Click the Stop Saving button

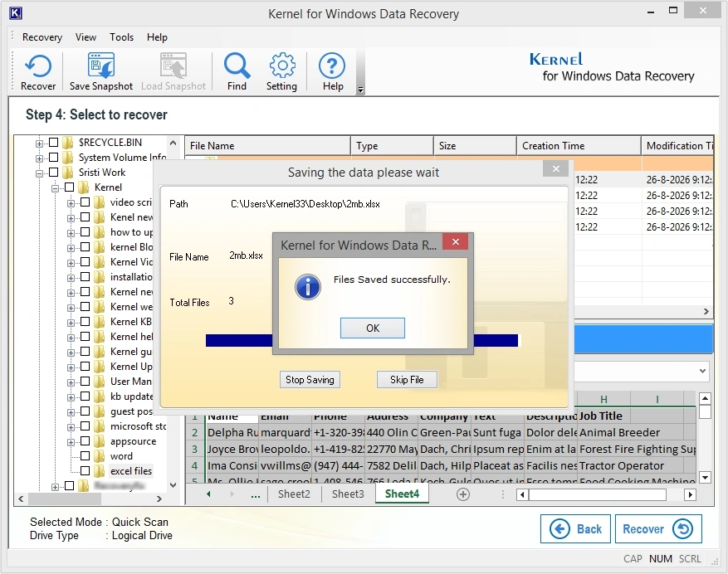pyautogui.click(x=310, y=380)
